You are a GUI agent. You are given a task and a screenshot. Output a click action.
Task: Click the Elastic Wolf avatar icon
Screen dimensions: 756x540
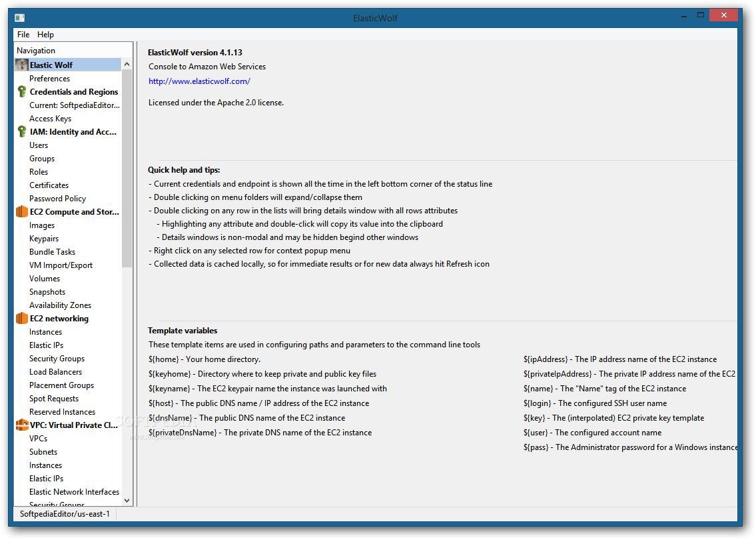coord(22,65)
